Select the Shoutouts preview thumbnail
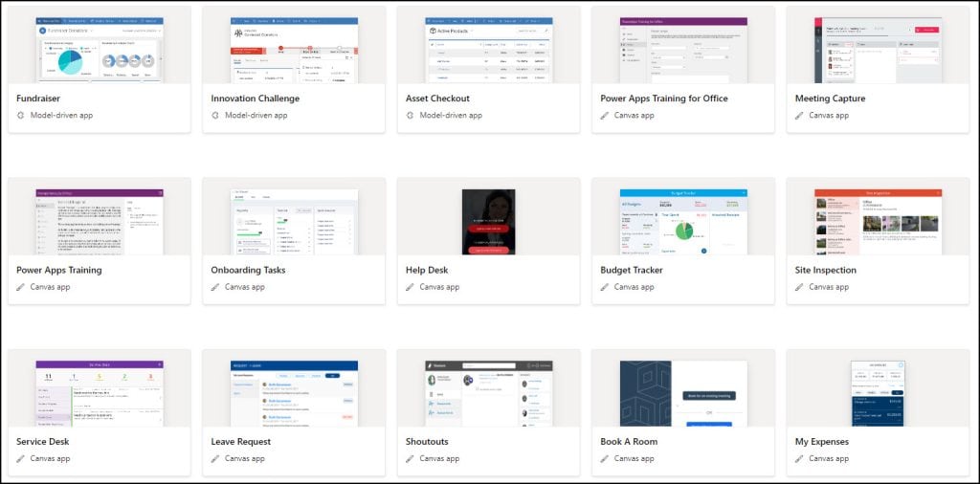 pyautogui.click(x=489, y=393)
